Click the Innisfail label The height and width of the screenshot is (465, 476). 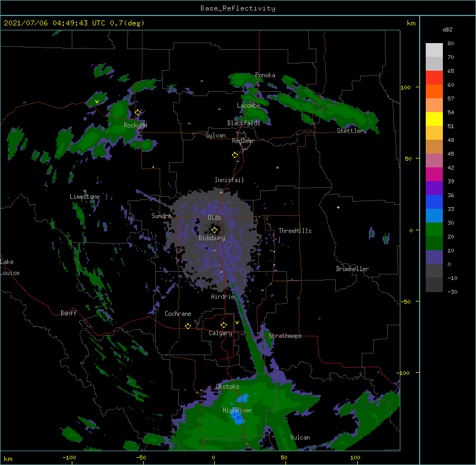point(229,180)
